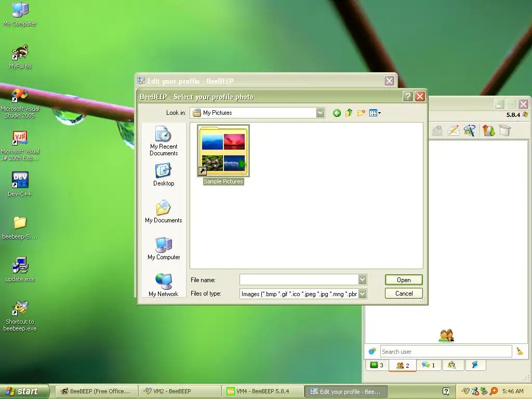The height and width of the screenshot is (399, 532).
Task: Open My Documents from the places sidebar
Action: pyautogui.click(x=164, y=212)
